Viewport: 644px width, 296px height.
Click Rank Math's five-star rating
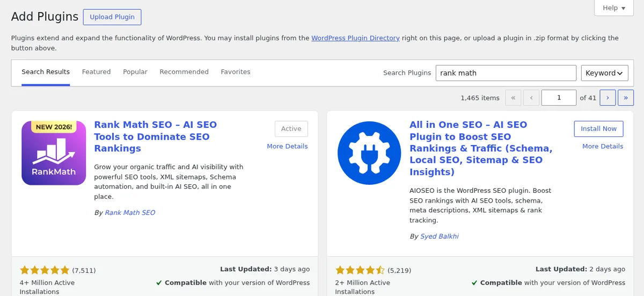[x=45, y=270]
